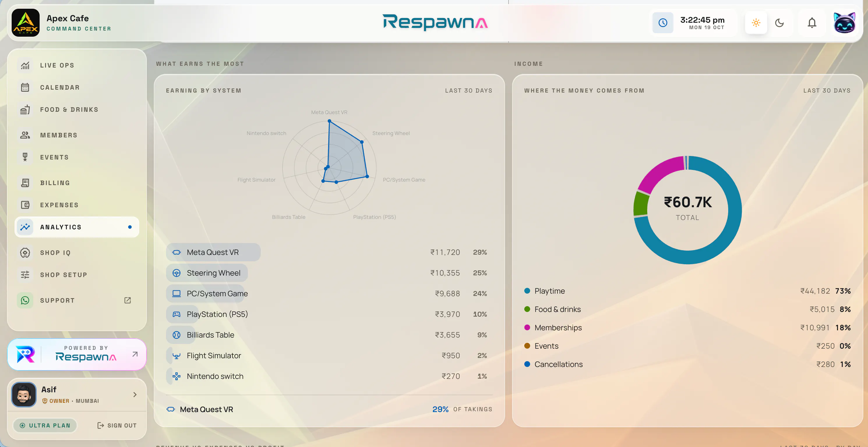Open the Calendar menu item
868x447 pixels.
[x=77, y=88]
